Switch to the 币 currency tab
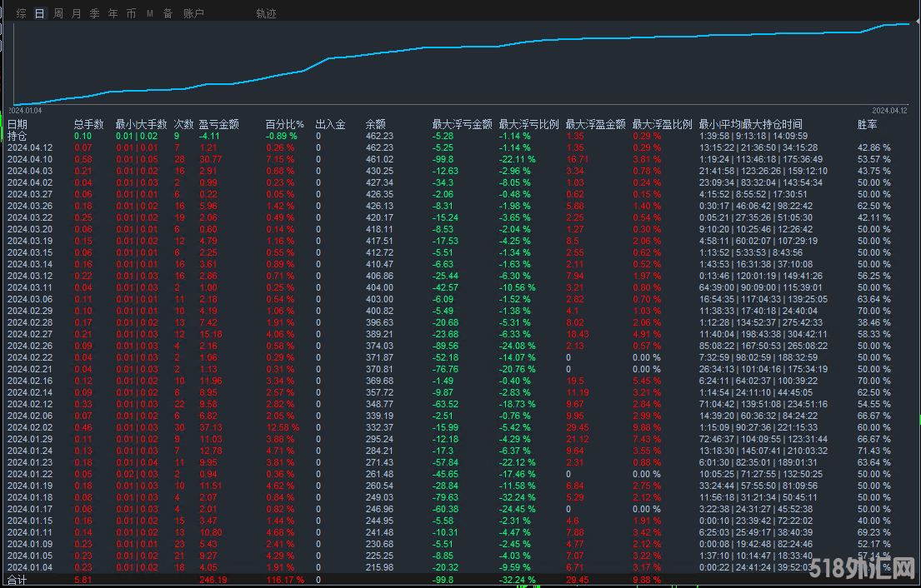 [x=131, y=13]
